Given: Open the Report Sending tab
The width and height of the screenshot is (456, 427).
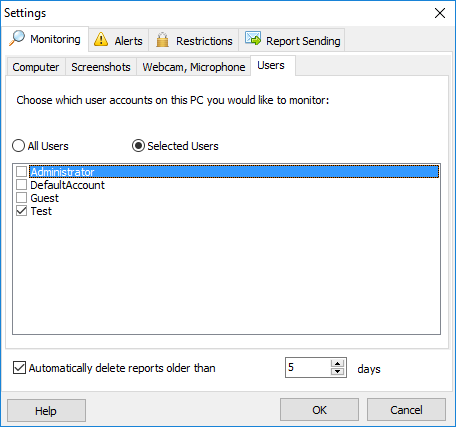Looking at the screenshot, I should pyautogui.click(x=292, y=40).
